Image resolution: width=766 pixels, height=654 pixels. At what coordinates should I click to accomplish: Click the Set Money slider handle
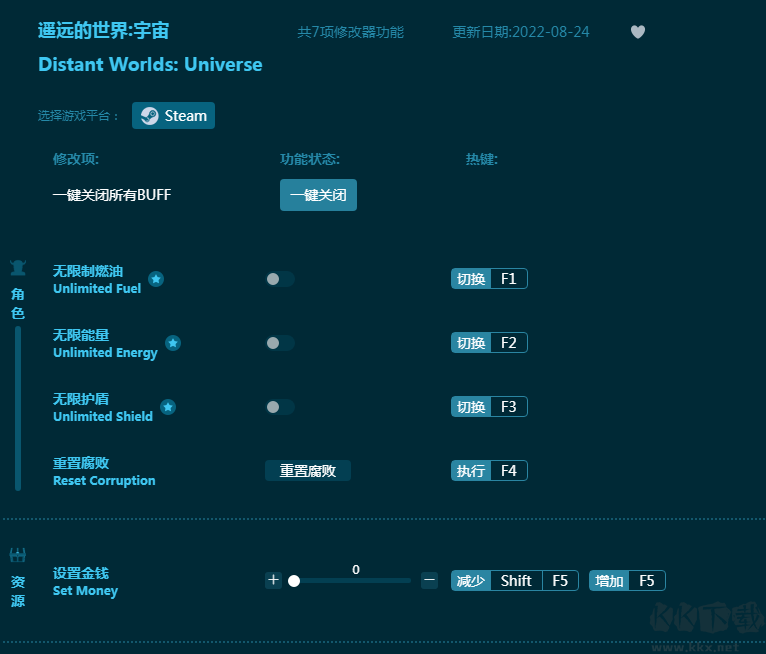[x=294, y=581]
